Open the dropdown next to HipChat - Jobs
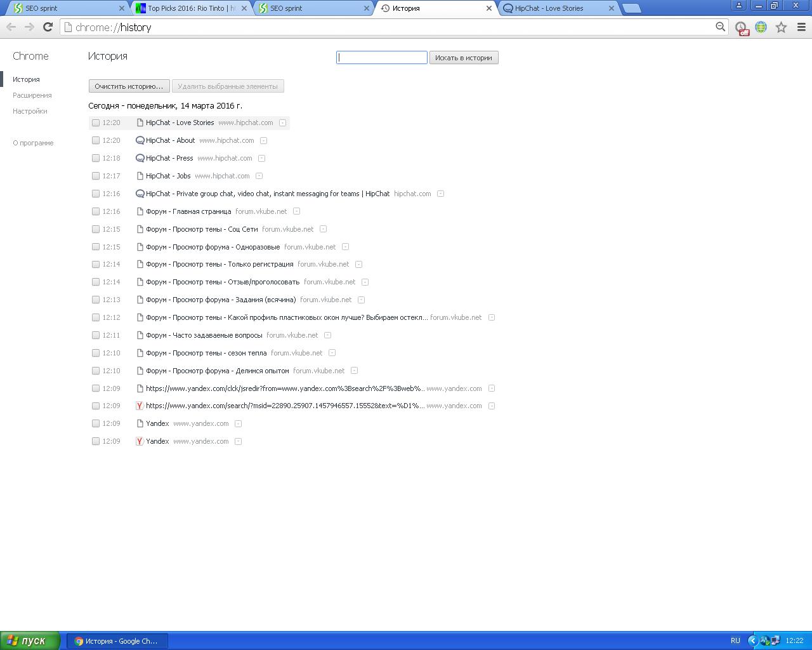This screenshot has width=812, height=650. click(x=259, y=176)
